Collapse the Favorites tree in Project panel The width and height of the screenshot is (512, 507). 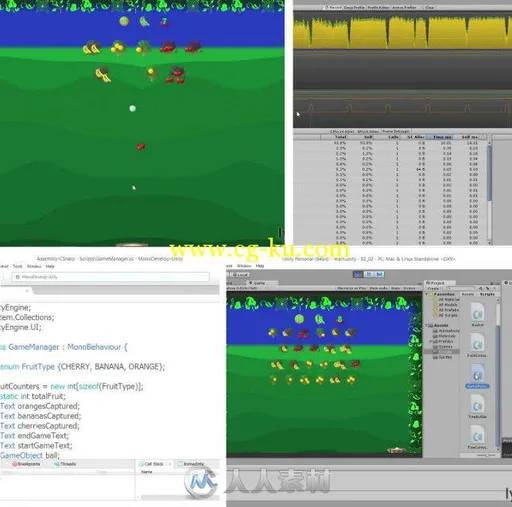pyautogui.click(x=427, y=294)
